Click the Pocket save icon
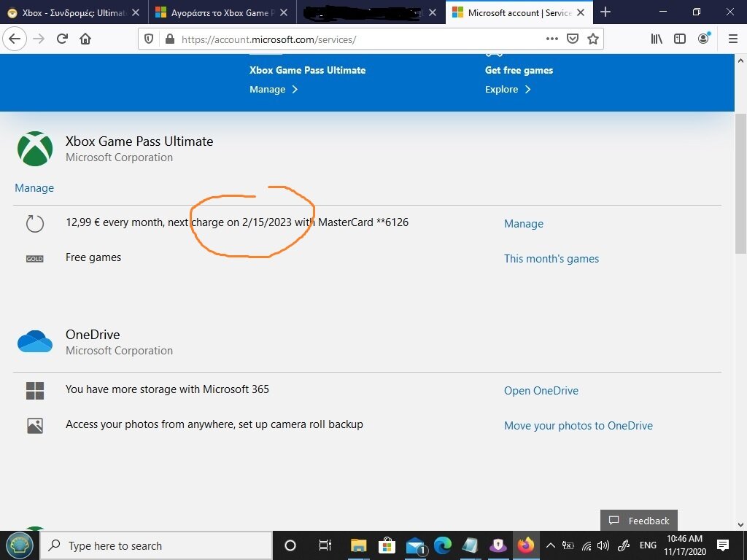747x560 pixels. tap(573, 39)
